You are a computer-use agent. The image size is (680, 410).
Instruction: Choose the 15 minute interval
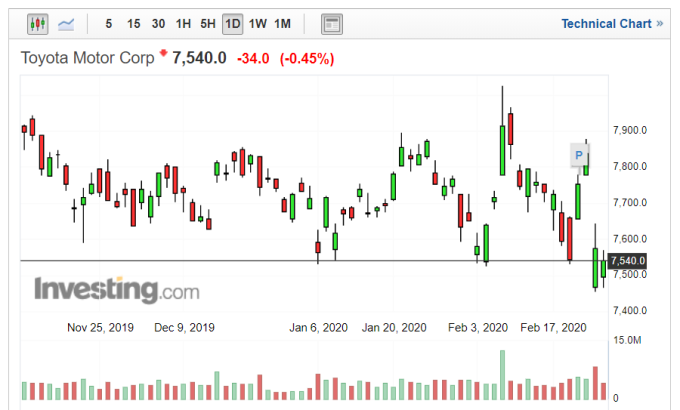click(x=134, y=24)
